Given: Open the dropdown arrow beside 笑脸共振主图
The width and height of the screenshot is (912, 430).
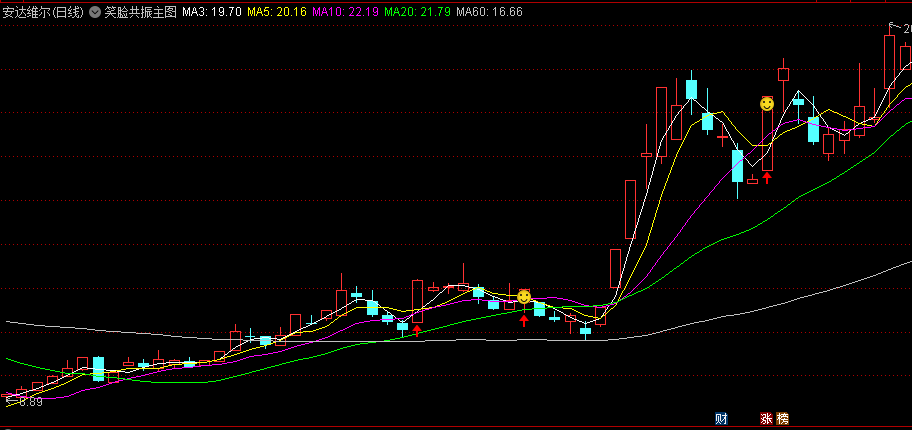Looking at the screenshot, I should pyautogui.click(x=95, y=12).
